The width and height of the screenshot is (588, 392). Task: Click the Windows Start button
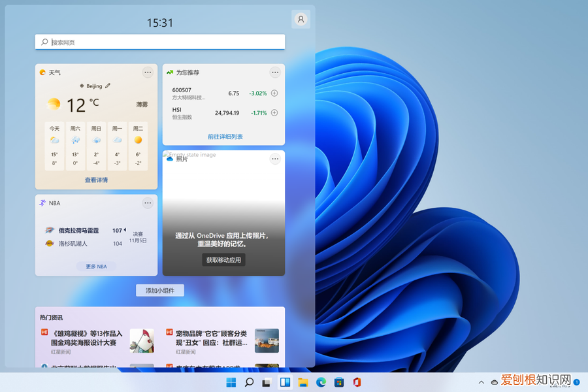[233, 382]
